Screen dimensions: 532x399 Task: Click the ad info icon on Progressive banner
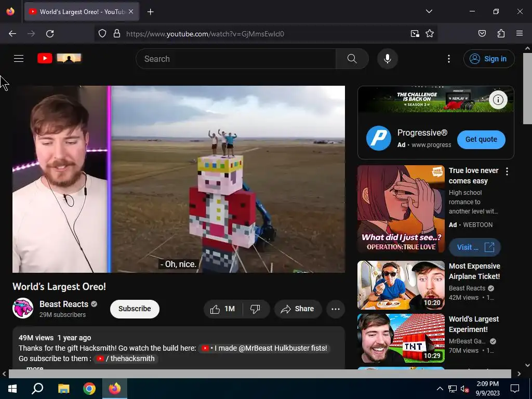click(x=498, y=100)
